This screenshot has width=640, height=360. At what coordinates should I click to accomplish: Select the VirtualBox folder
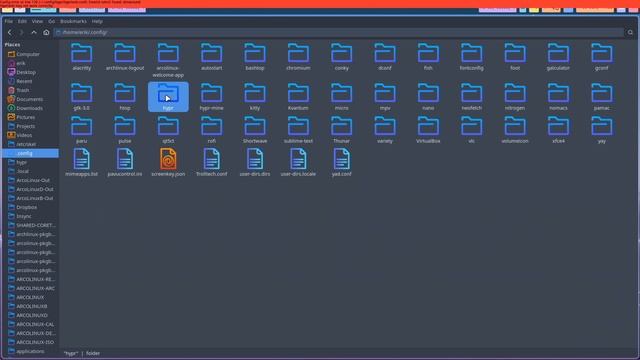(428, 130)
